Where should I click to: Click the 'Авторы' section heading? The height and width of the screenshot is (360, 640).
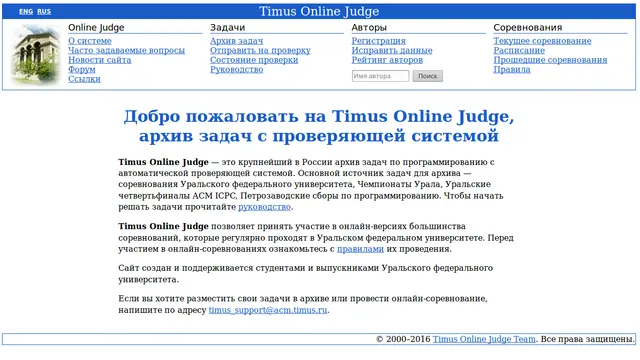point(369,27)
